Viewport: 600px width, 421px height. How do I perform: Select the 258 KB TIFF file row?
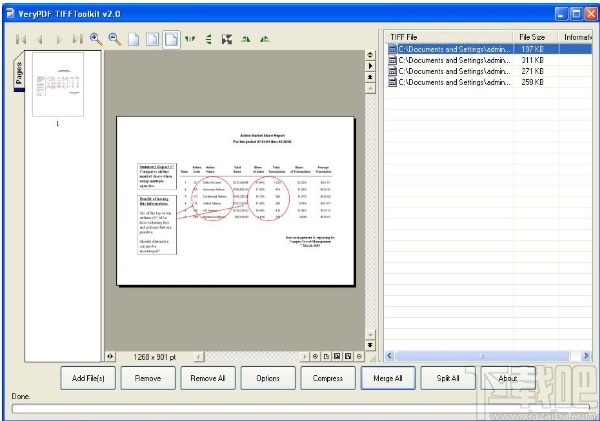[x=489, y=82]
